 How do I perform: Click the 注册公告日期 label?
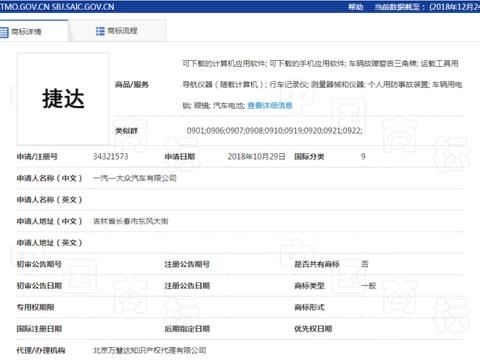tap(187, 286)
